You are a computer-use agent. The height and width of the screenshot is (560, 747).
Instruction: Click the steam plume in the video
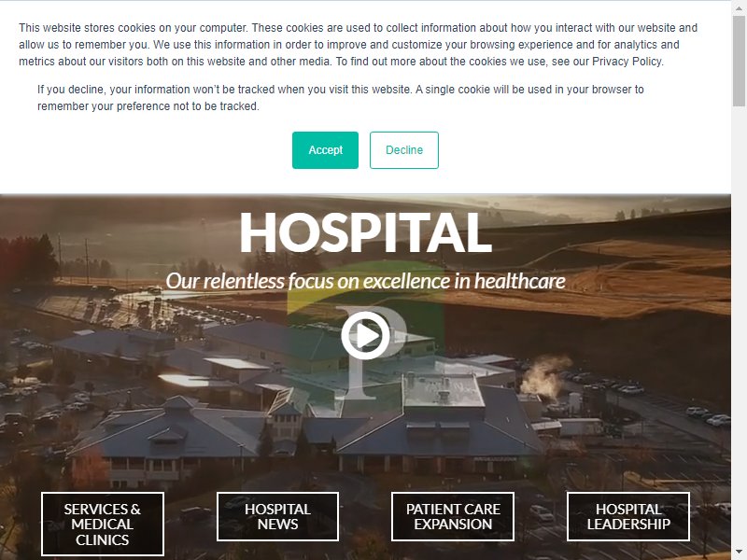coord(545,375)
